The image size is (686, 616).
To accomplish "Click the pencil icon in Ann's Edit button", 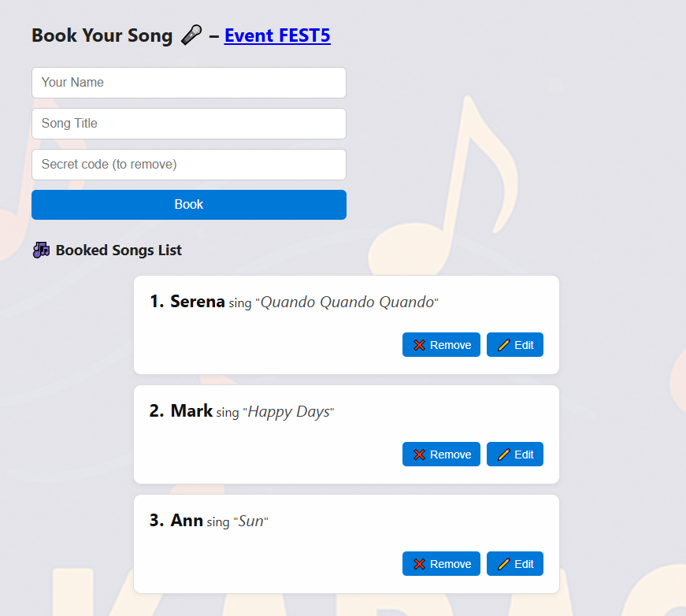I will 504,564.
